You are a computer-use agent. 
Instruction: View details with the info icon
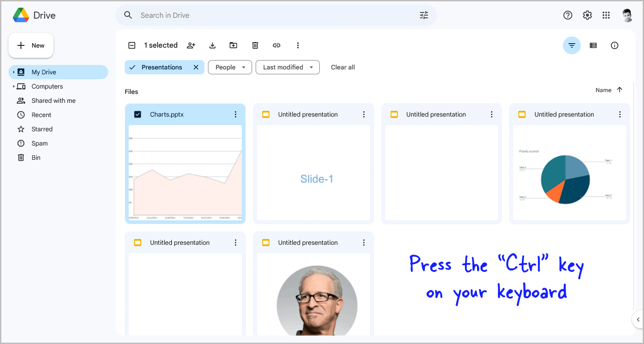click(x=615, y=45)
